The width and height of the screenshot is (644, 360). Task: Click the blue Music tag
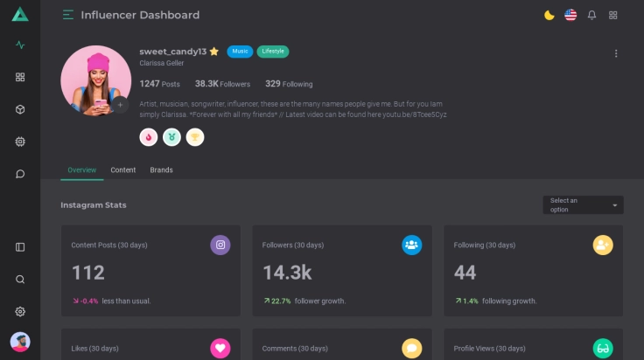click(x=240, y=52)
